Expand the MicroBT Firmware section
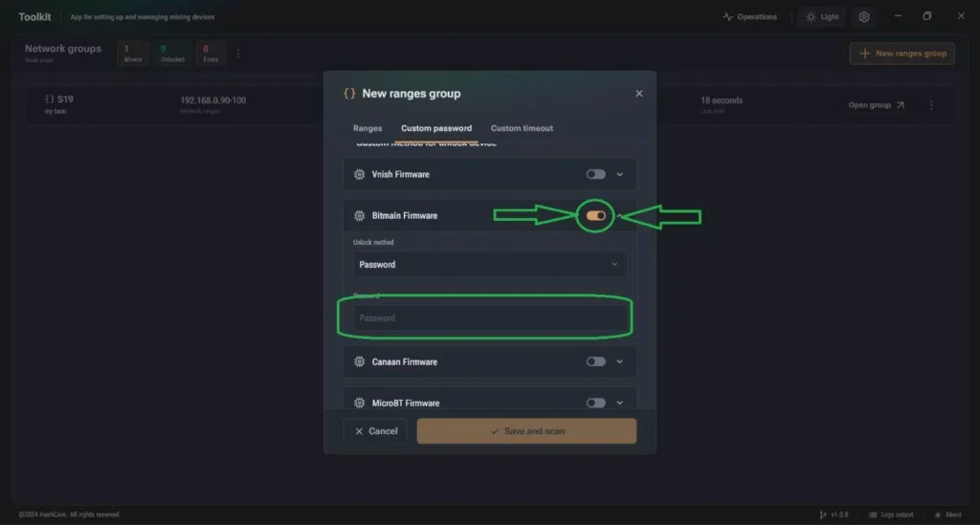The image size is (980, 525). point(619,403)
